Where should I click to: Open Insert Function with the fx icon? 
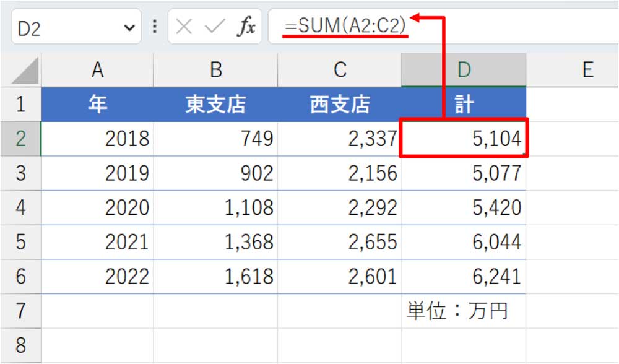click(246, 27)
